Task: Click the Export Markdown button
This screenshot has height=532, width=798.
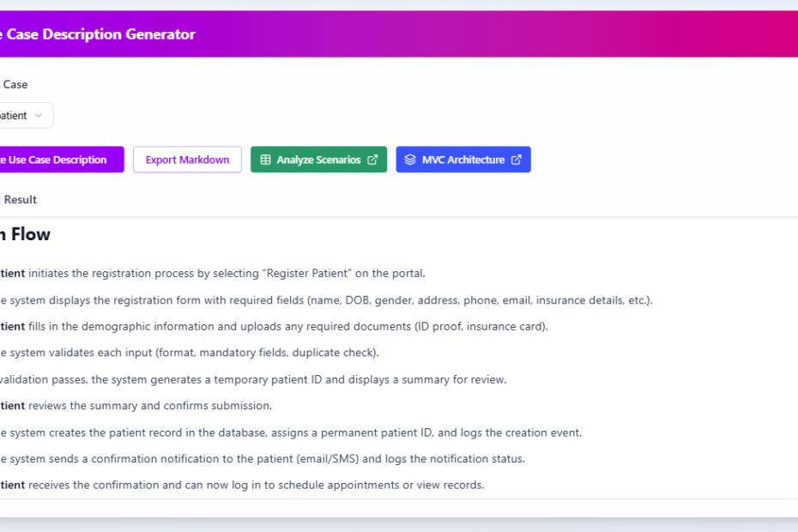Action: pyautogui.click(x=187, y=159)
